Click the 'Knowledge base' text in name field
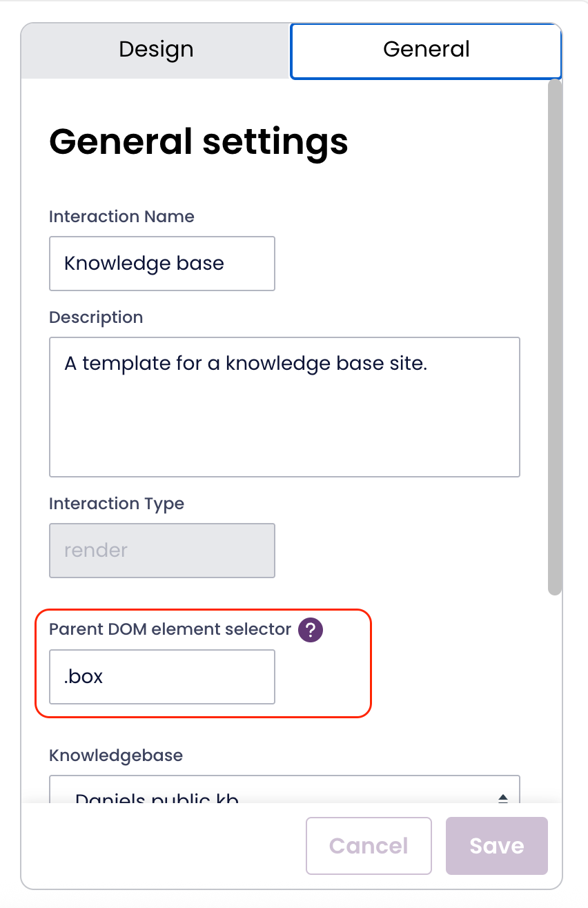This screenshot has height=908, width=588. [144, 264]
